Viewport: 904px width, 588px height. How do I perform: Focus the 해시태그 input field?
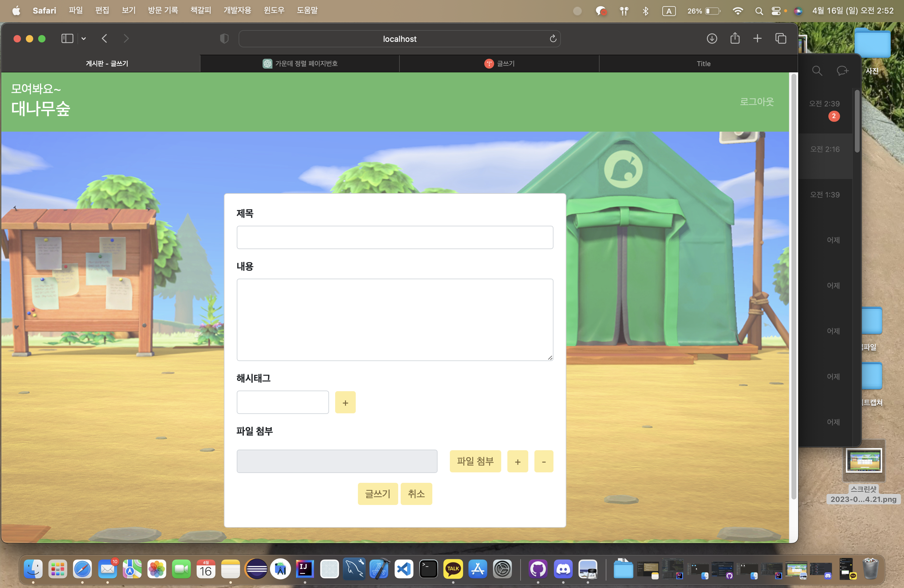[283, 402]
